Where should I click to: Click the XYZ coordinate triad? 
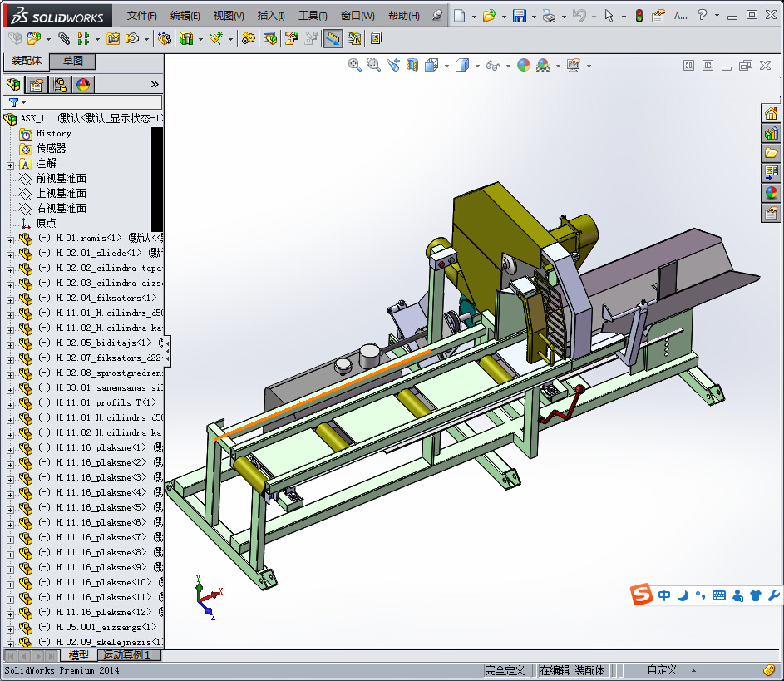209,597
